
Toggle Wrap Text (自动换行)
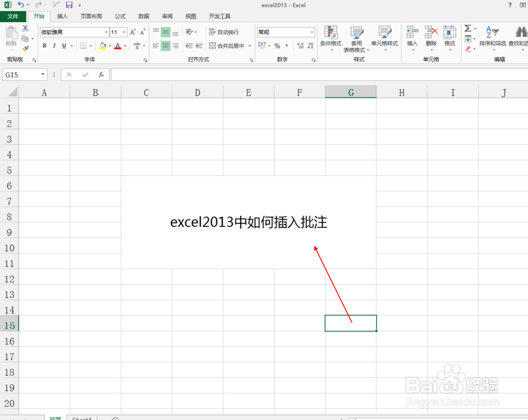click(224, 32)
